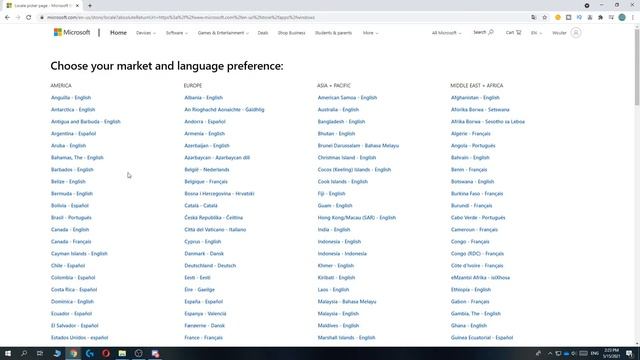Open Chrome three-dot menu
Screen dimensions: 640x360
point(633,18)
